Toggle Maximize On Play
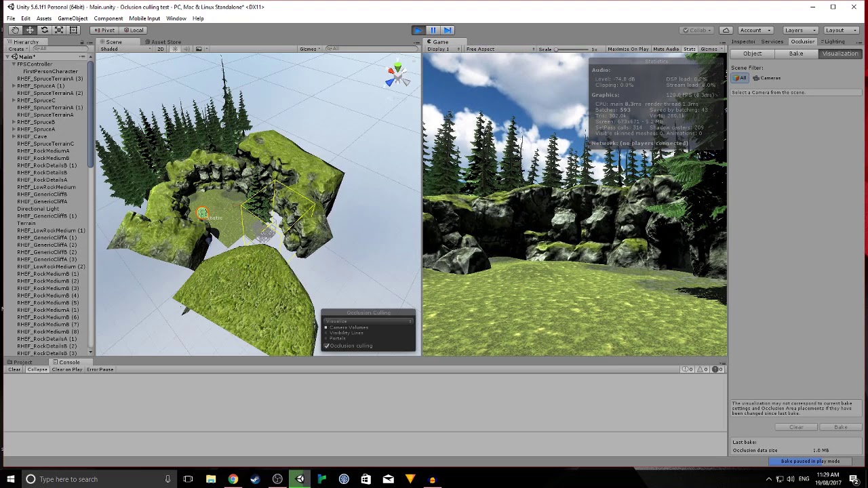 coord(628,49)
